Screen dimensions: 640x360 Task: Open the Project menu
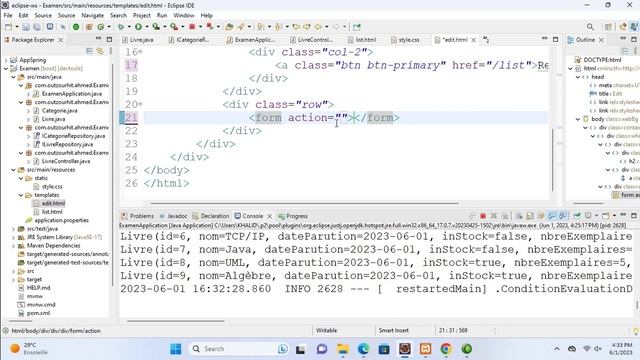click(142, 15)
